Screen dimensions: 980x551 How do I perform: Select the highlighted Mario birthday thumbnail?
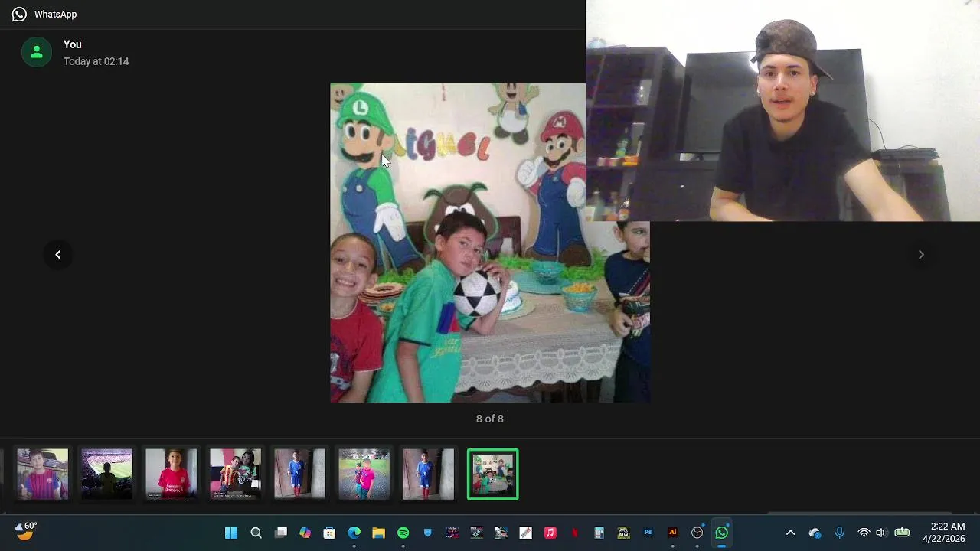click(493, 474)
